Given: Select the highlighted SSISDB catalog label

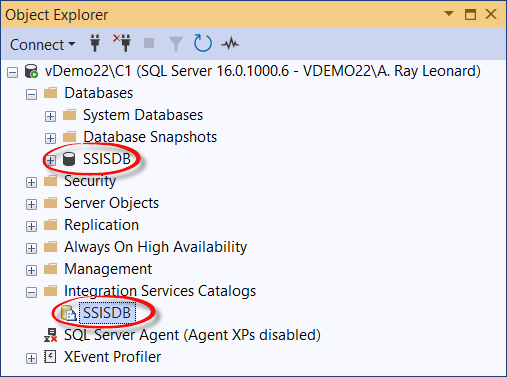Looking at the screenshot, I should [x=107, y=313].
